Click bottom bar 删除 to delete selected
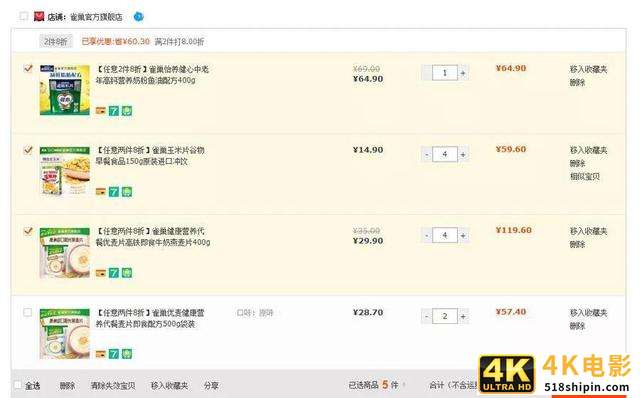 (67, 385)
